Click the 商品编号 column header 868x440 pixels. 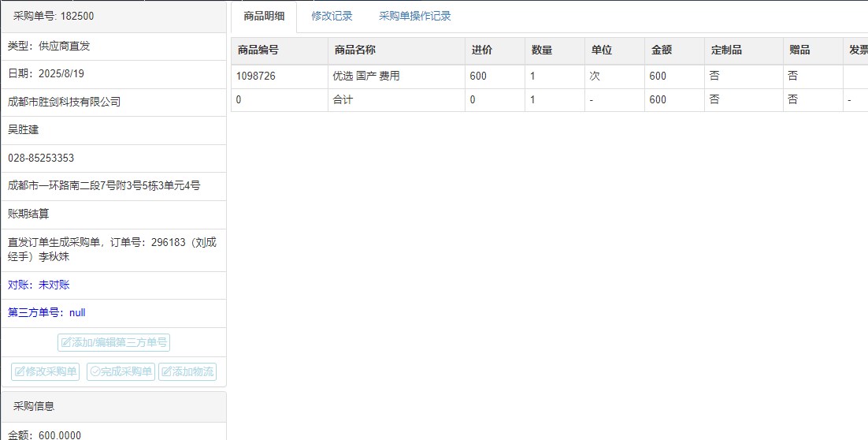280,50
